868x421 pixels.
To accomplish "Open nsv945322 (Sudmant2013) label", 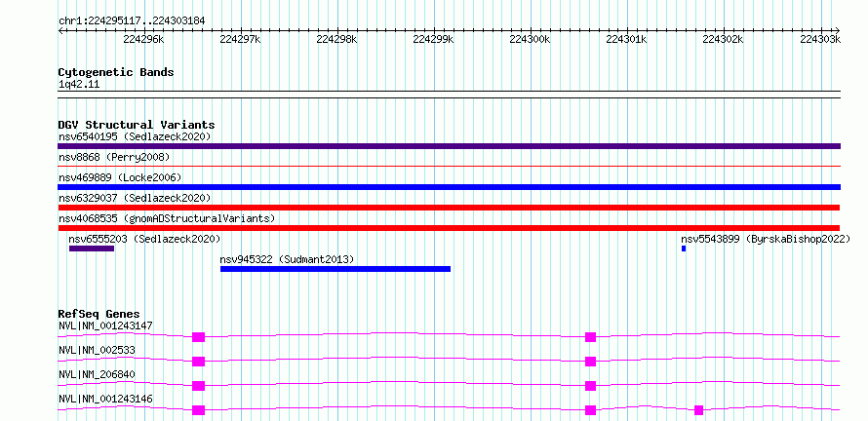I will [x=287, y=259].
